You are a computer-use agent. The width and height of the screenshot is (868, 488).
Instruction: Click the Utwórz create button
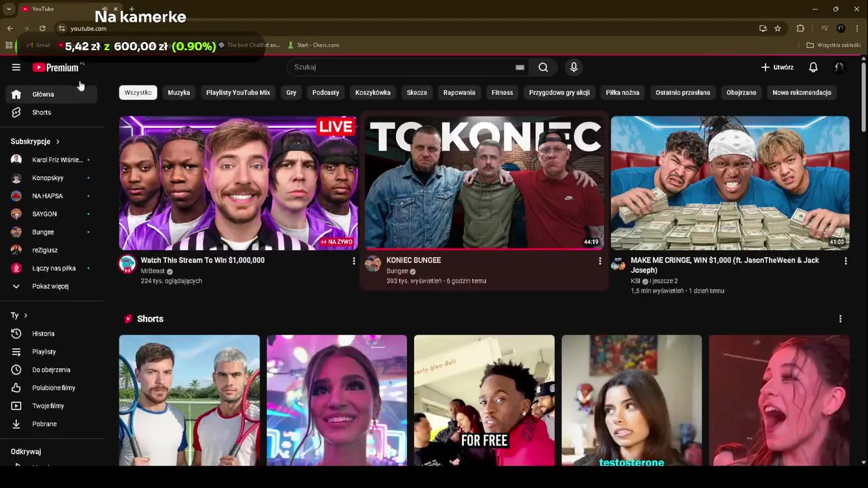coord(777,67)
